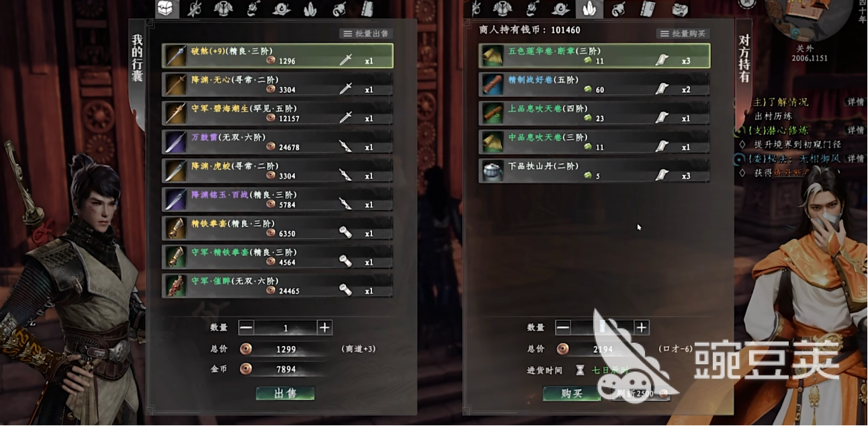Increase purchase quantity with plus button

coord(642,328)
